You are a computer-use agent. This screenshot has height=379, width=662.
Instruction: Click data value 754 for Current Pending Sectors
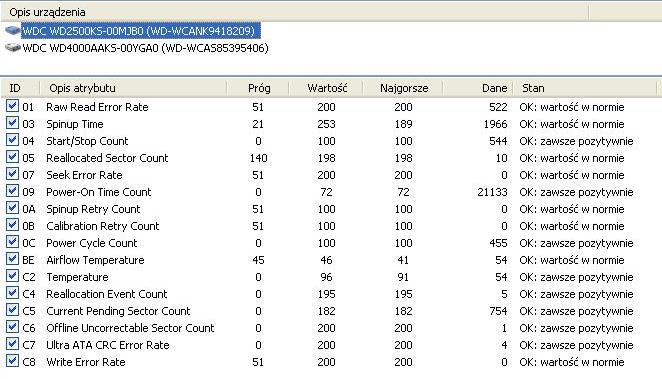(x=498, y=311)
